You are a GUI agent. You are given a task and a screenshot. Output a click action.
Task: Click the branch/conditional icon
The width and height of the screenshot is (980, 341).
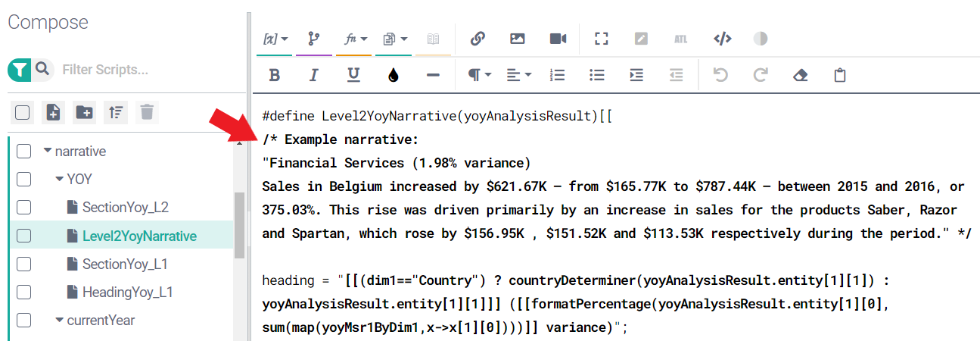tap(314, 39)
